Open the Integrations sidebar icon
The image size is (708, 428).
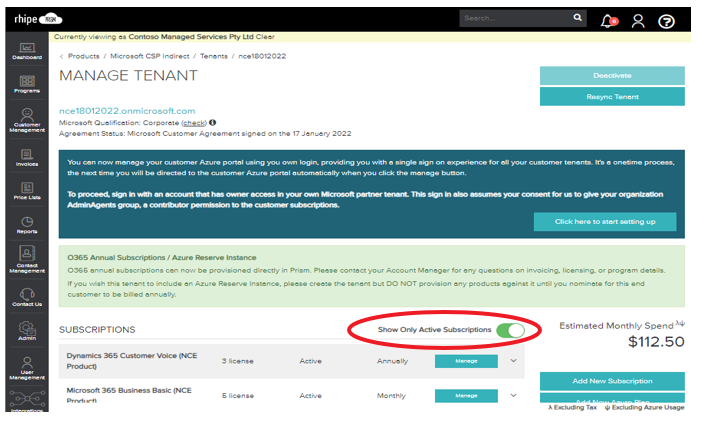[27, 400]
